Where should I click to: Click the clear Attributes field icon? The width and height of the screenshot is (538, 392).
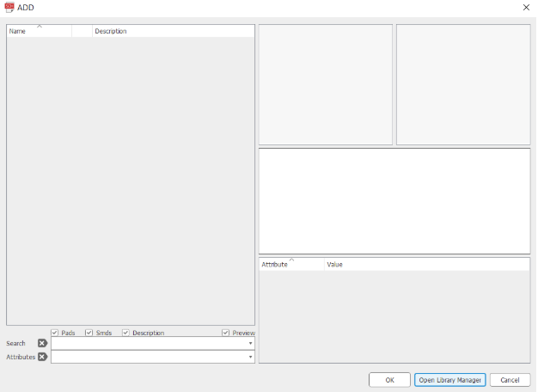[x=42, y=357]
